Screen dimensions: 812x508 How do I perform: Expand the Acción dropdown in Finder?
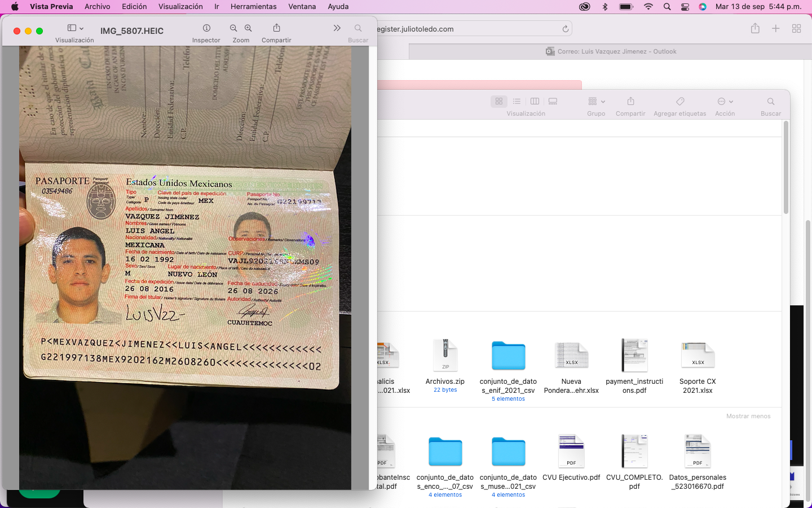[725, 102]
